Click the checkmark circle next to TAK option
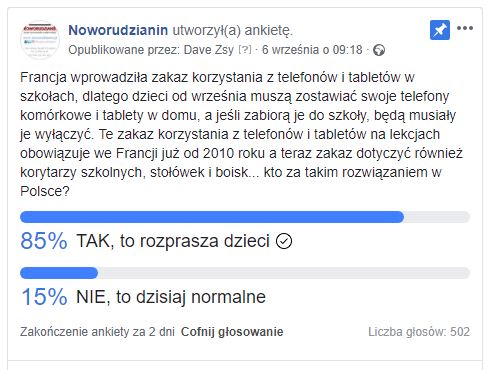 [284, 241]
